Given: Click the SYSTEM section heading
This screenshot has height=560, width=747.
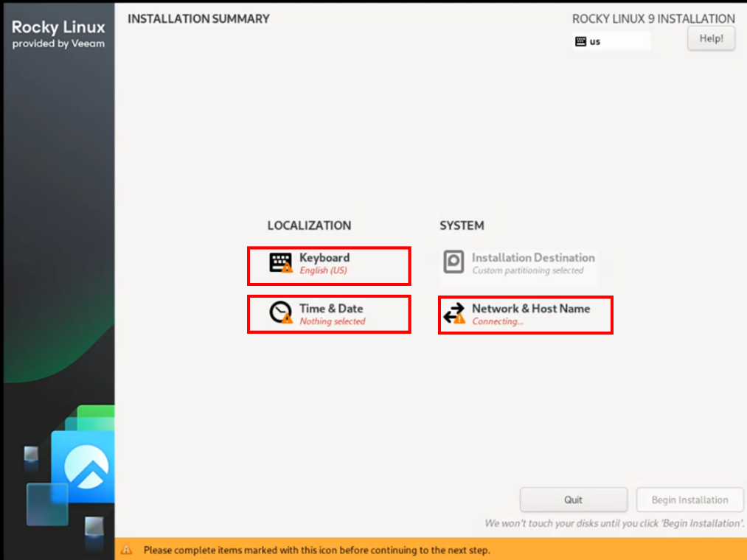Looking at the screenshot, I should point(462,225).
